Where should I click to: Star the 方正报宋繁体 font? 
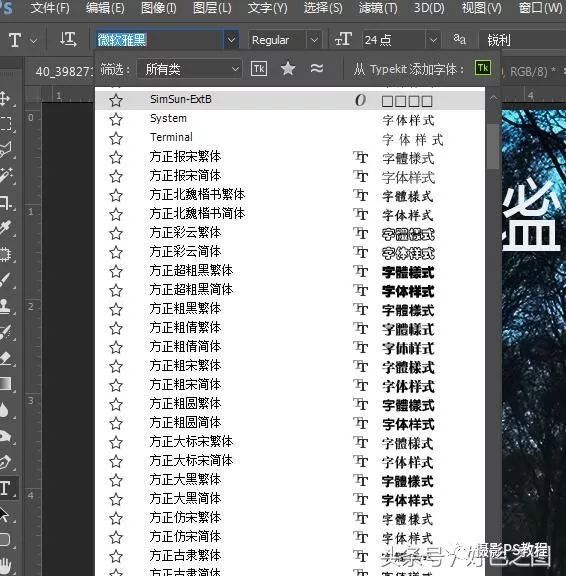pos(116,158)
